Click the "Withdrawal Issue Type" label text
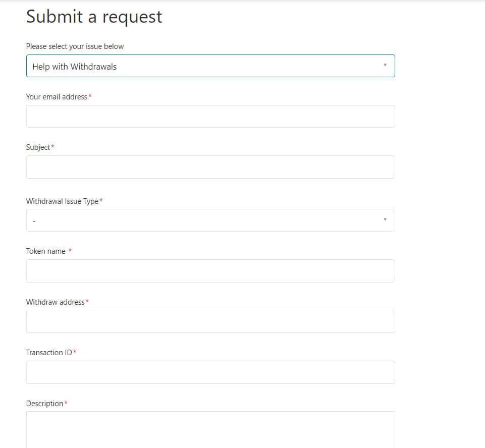The height and width of the screenshot is (448, 485). (x=62, y=201)
